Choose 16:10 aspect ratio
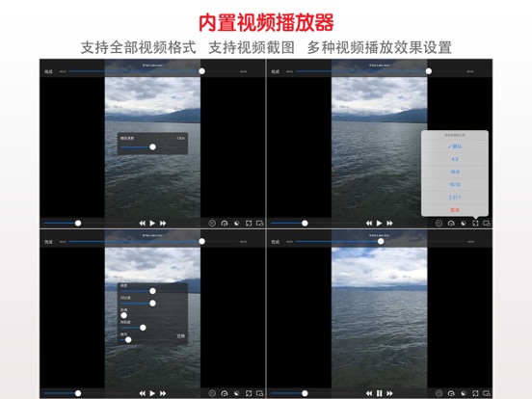532x399 pixels. point(455,185)
